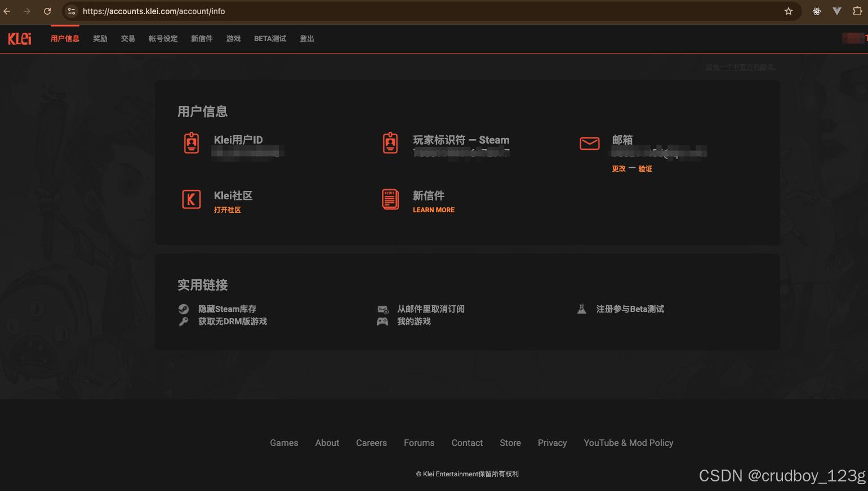868x491 pixels.
Task: Click 登出 to log out
Action: [307, 39]
